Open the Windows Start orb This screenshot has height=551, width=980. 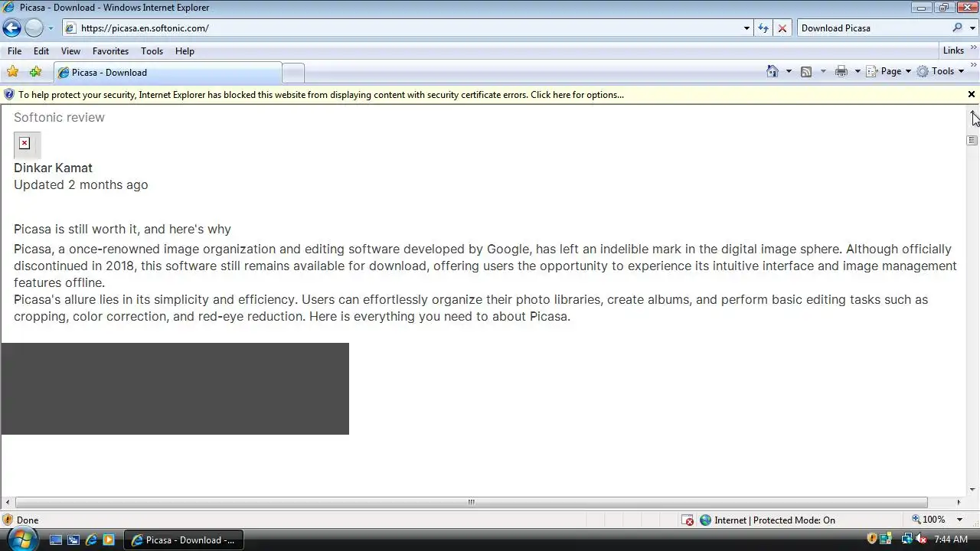coord(22,540)
